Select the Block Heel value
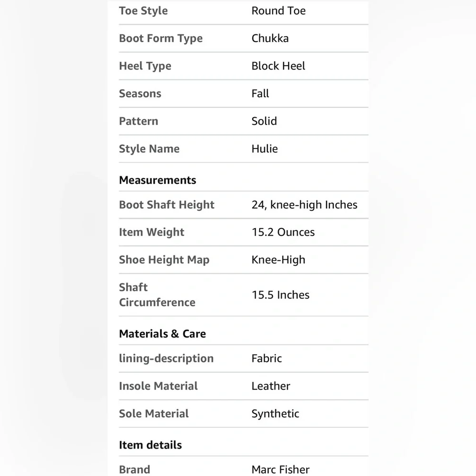 tap(278, 66)
